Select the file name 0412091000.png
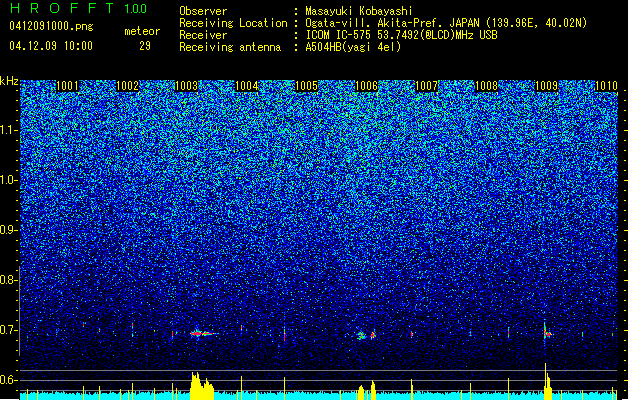The width and height of the screenshot is (629, 400). [x=51, y=26]
